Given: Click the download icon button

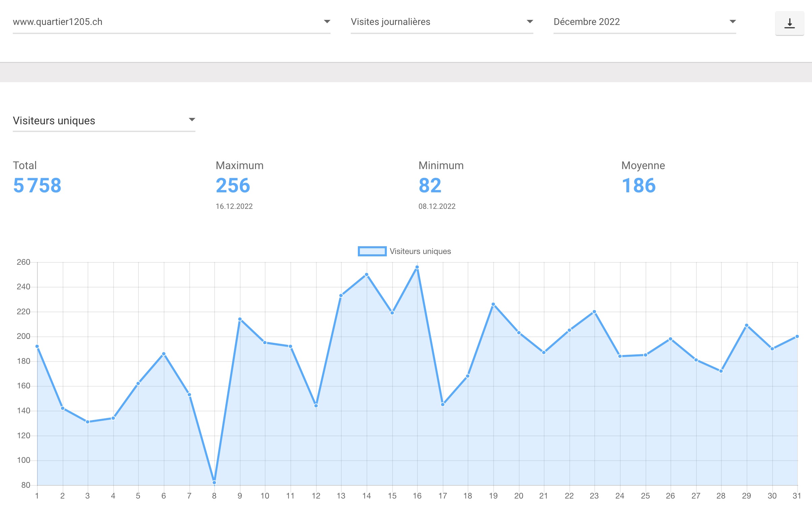Looking at the screenshot, I should 789,23.
